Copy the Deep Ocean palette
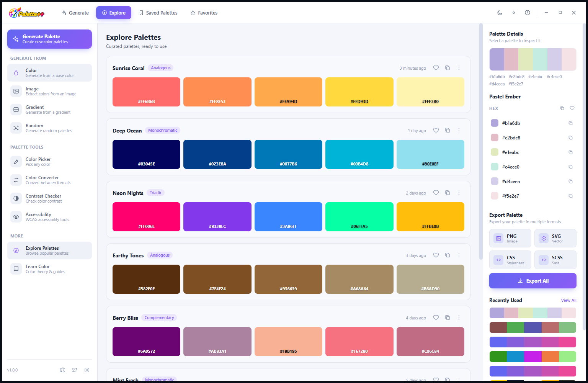Viewport: 588px width, 383px height. tap(447, 130)
